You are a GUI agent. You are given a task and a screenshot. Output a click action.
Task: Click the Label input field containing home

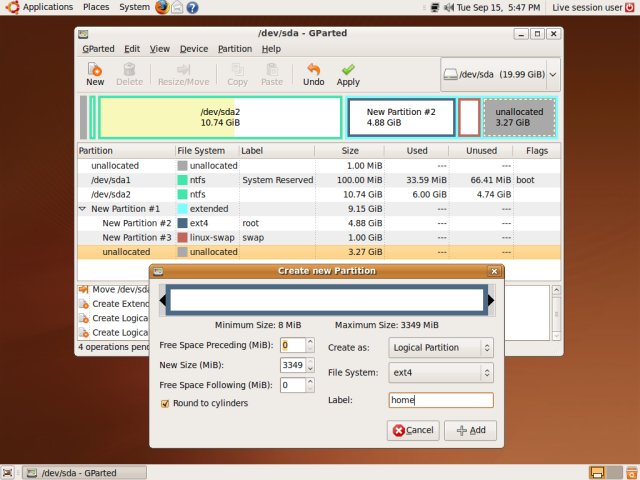click(x=441, y=400)
